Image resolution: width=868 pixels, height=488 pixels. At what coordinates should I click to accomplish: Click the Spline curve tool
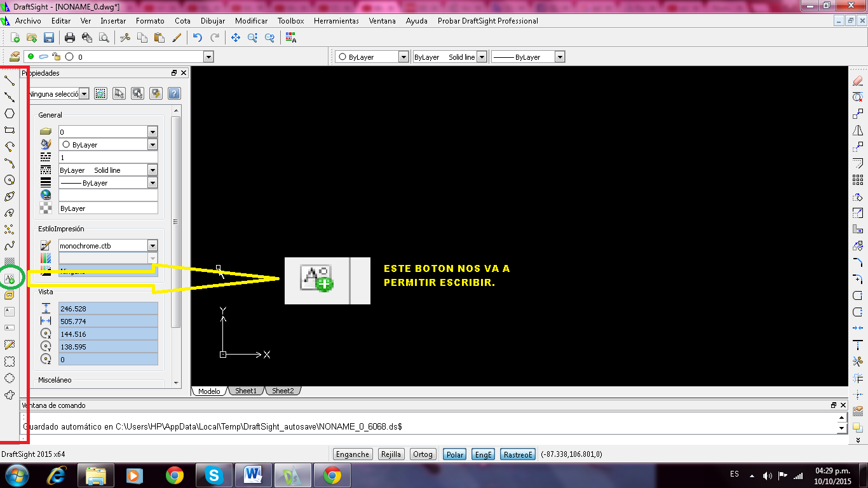[10, 246]
